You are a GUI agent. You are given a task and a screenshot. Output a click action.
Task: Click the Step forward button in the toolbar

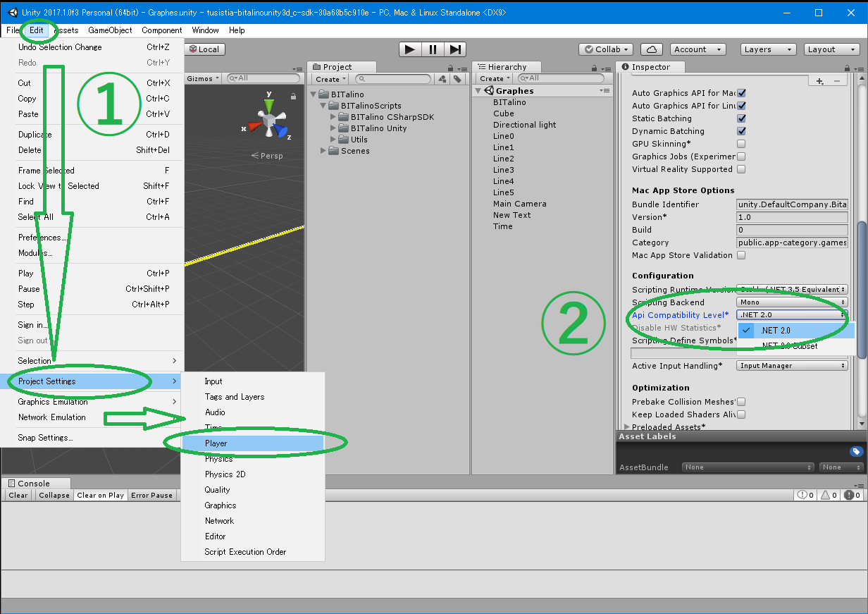(455, 49)
